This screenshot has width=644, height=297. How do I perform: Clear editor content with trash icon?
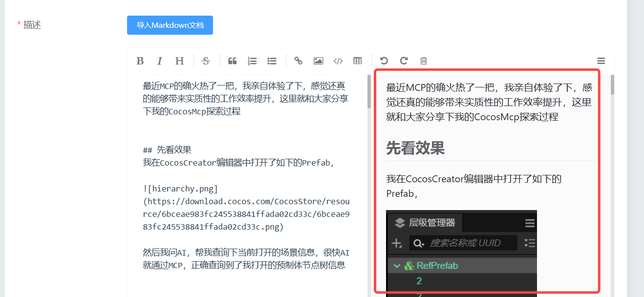tap(424, 61)
